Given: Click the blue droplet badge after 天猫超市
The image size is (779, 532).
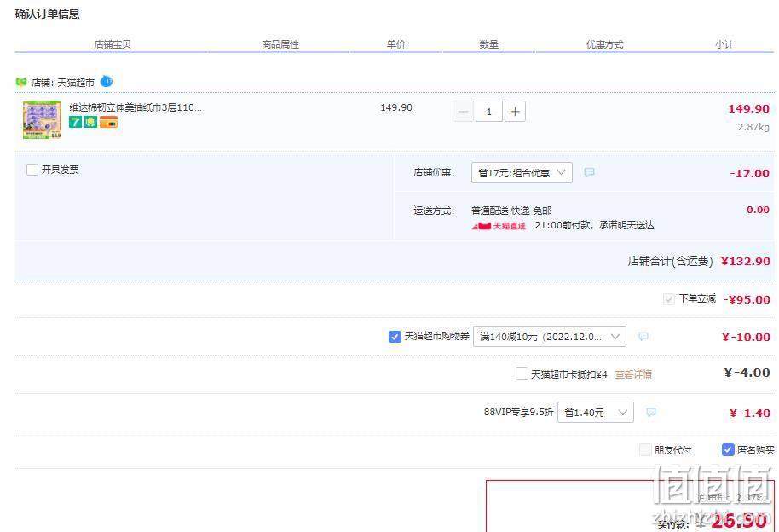Looking at the screenshot, I should click(107, 81).
